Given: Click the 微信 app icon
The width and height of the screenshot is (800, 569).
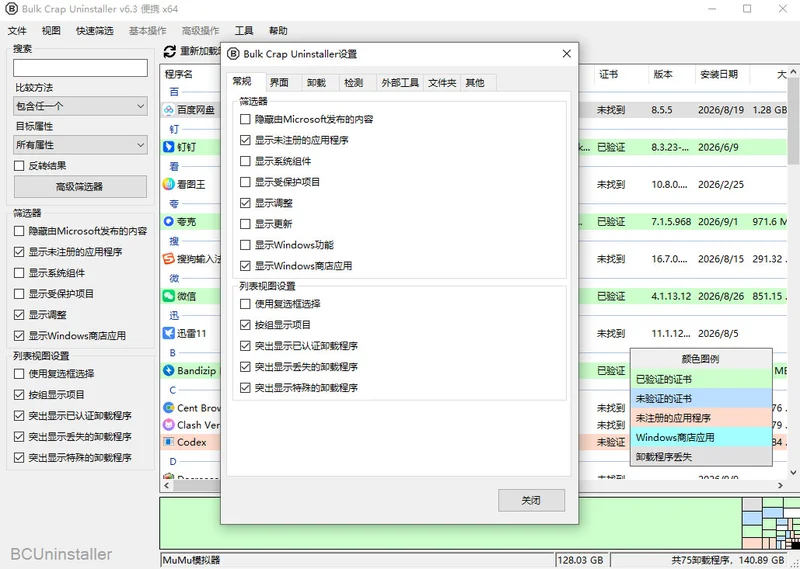Looking at the screenshot, I should (169, 296).
